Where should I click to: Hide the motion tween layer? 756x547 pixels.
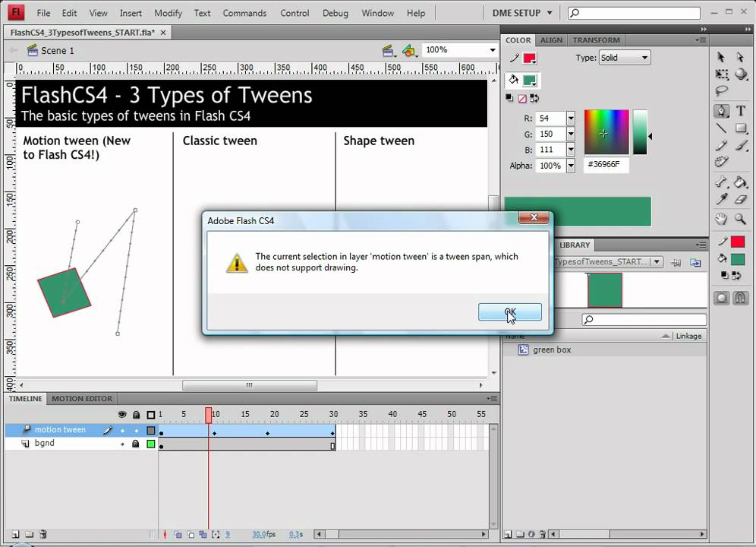pyautogui.click(x=122, y=430)
